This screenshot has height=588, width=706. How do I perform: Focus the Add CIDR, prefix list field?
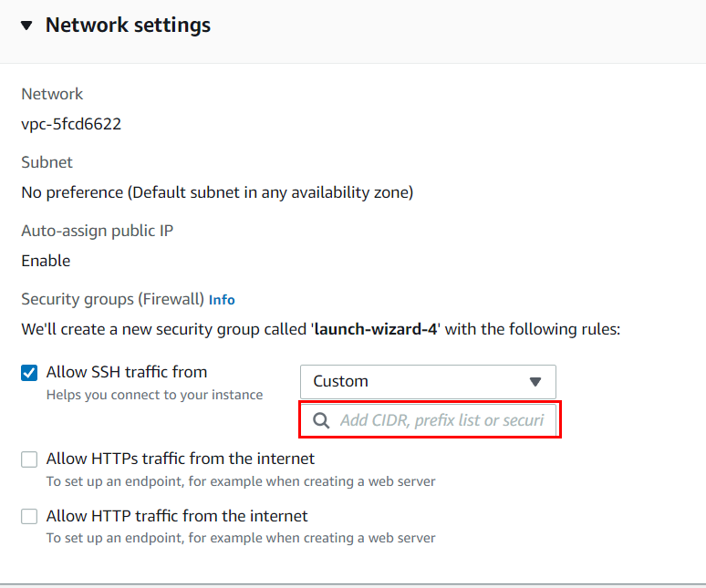(441, 420)
